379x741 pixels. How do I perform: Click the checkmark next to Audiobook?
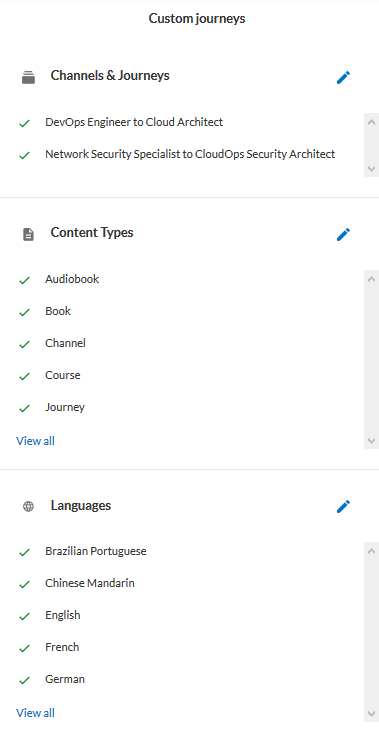(24, 281)
